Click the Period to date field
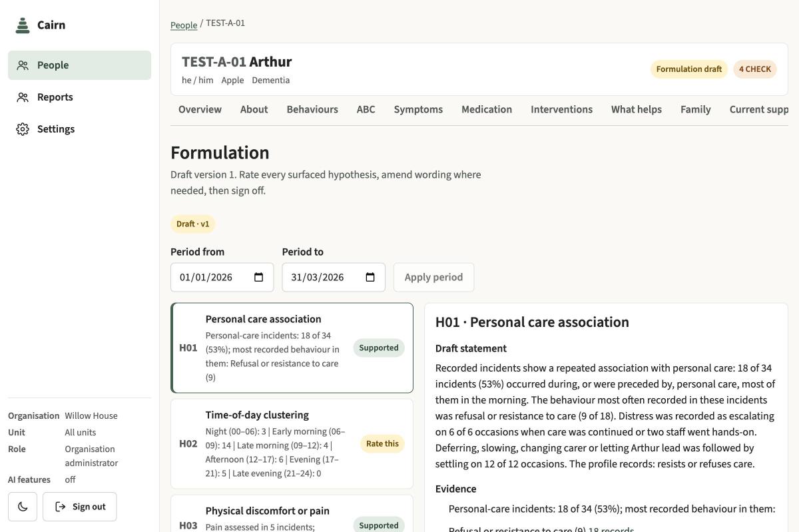The image size is (799, 532). pyautogui.click(x=334, y=278)
